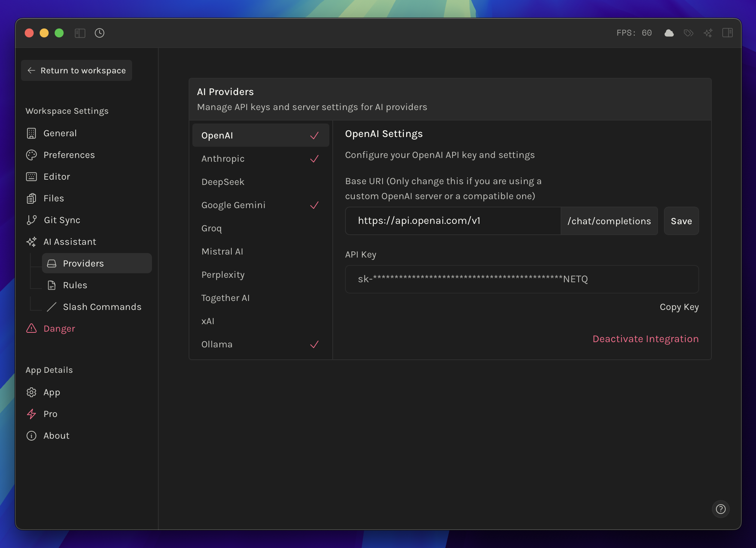Click the Providers drive icon
The height and width of the screenshot is (548, 756).
click(x=52, y=264)
